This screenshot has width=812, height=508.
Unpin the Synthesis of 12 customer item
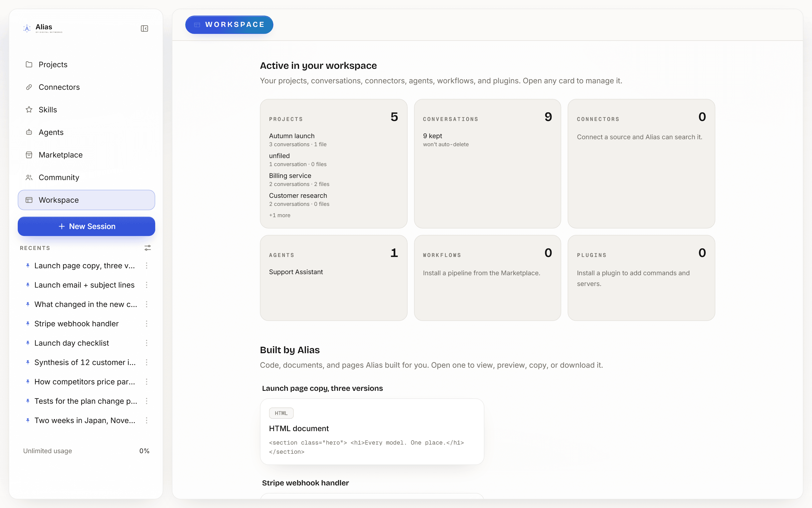[28, 362]
